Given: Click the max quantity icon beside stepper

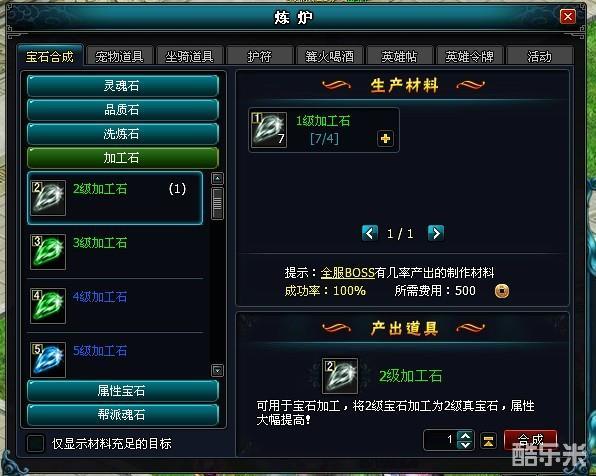Looking at the screenshot, I should 488,441.
